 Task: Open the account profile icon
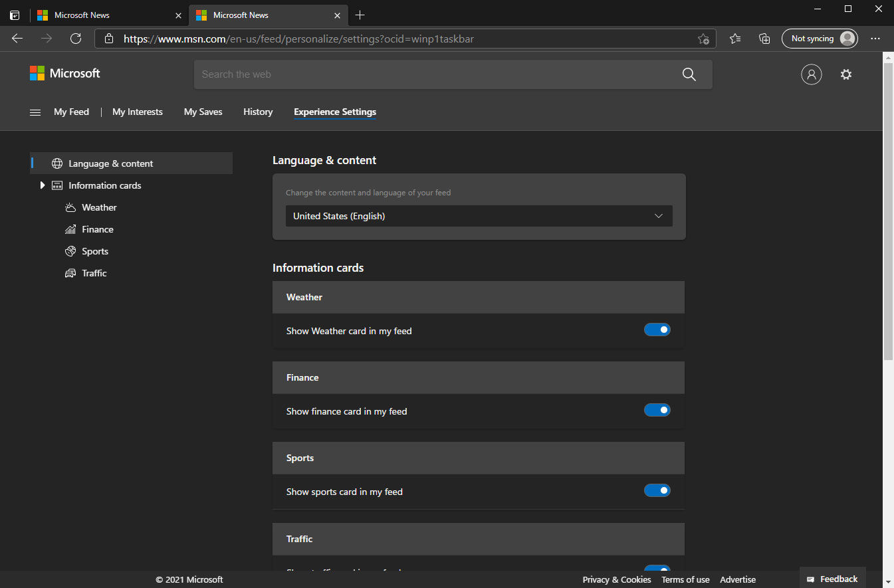coord(811,74)
